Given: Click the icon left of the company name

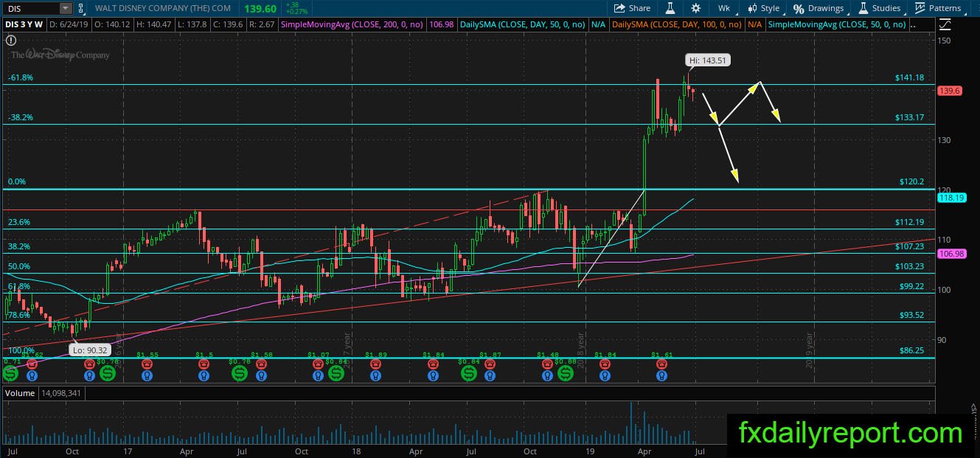Looking at the screenshot, I should pos(83,8).
